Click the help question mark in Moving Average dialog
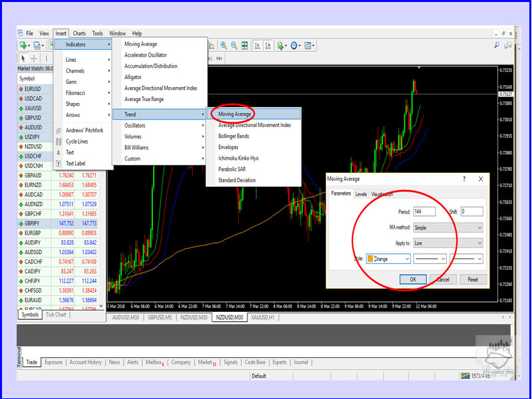 464,179
